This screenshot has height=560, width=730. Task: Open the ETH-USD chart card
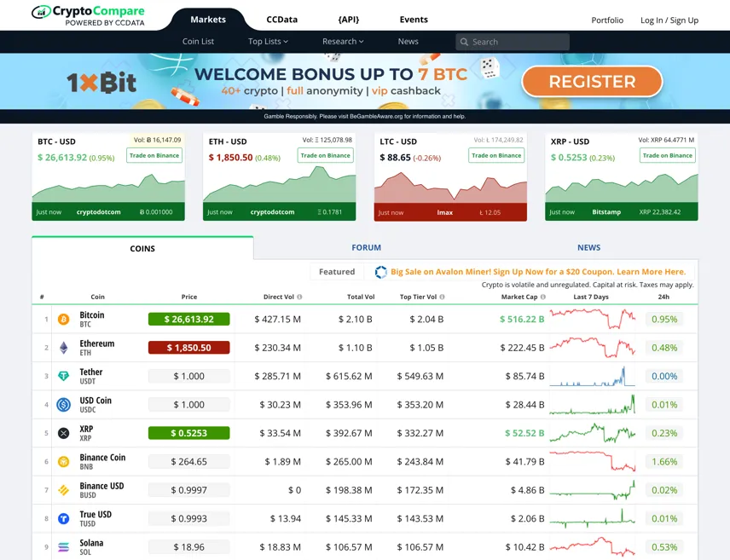click(280, 177)
